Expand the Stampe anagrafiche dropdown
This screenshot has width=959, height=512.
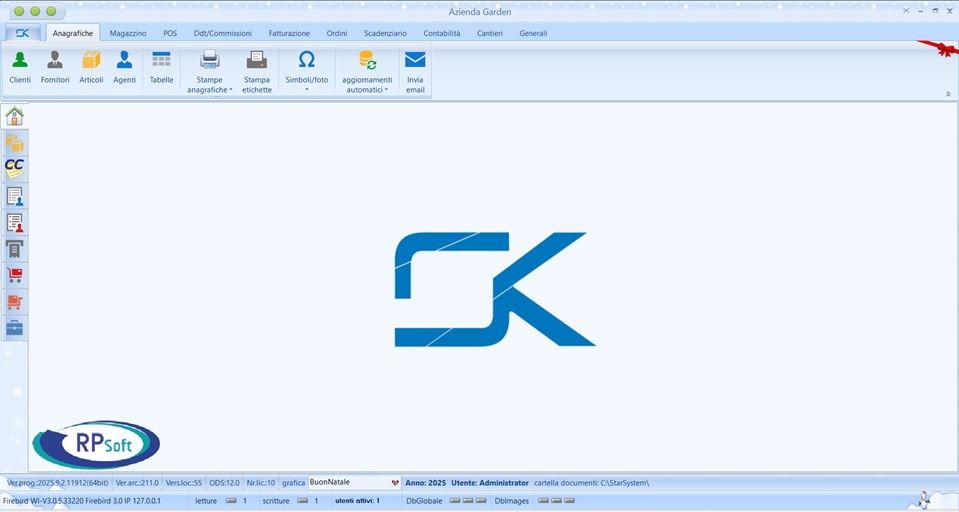pyautogui.click(x=210, y=84)
